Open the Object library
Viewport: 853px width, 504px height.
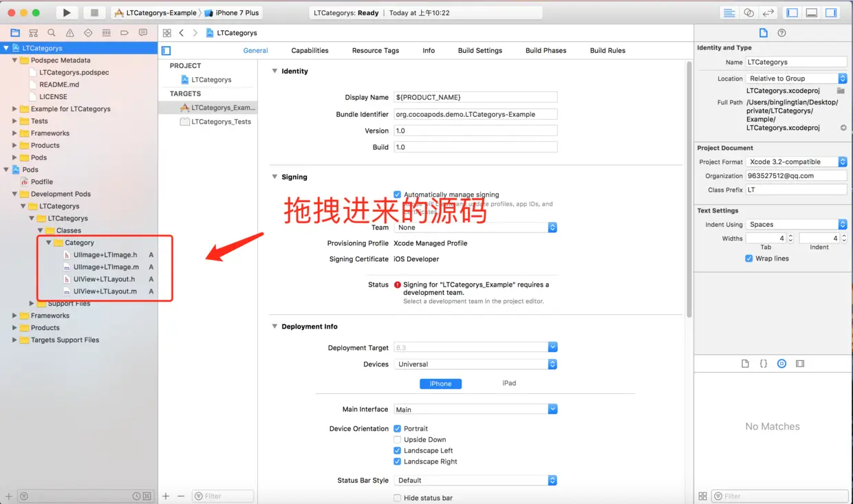point(781,364)
